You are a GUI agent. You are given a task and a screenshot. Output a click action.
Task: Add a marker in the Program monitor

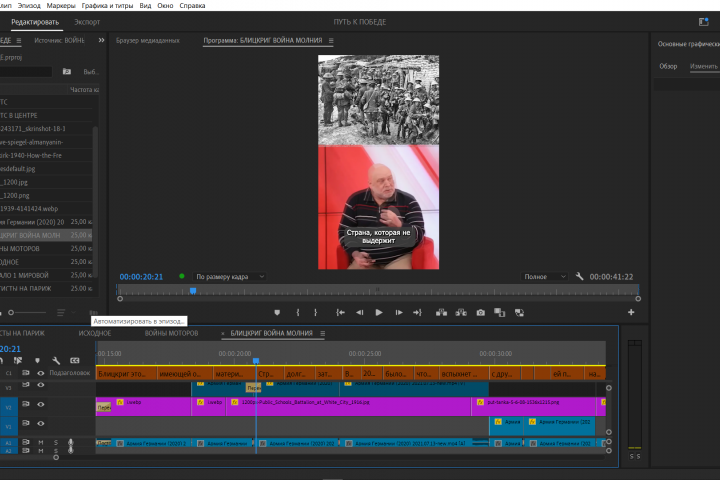[277, 312]
